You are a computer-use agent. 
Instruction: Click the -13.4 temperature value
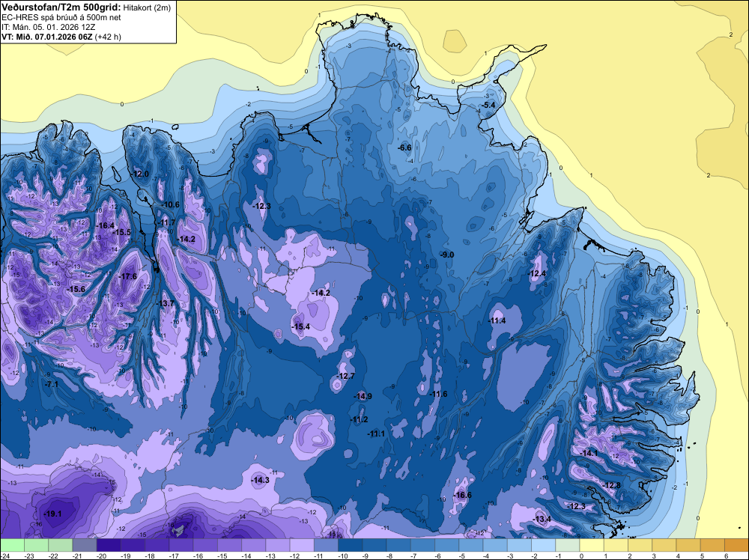pyautogui.click(x=542, y=520)
